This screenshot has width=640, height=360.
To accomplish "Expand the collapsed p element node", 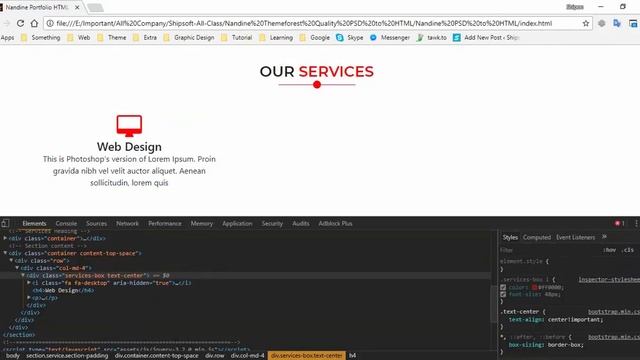I will coord(29,298).
